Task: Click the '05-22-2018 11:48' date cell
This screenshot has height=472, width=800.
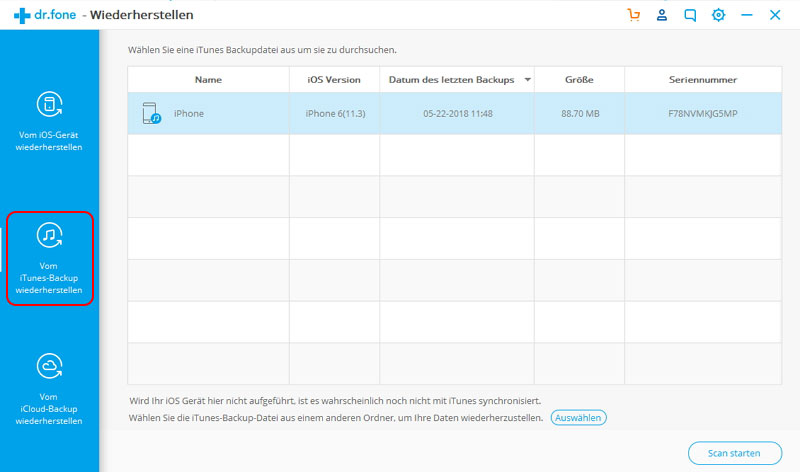Action: click(458, 113)
